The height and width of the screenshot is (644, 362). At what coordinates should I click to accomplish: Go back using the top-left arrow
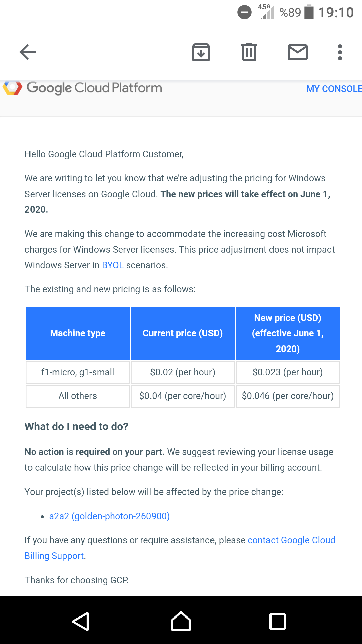pyautogui.click(x=27, y=52)
